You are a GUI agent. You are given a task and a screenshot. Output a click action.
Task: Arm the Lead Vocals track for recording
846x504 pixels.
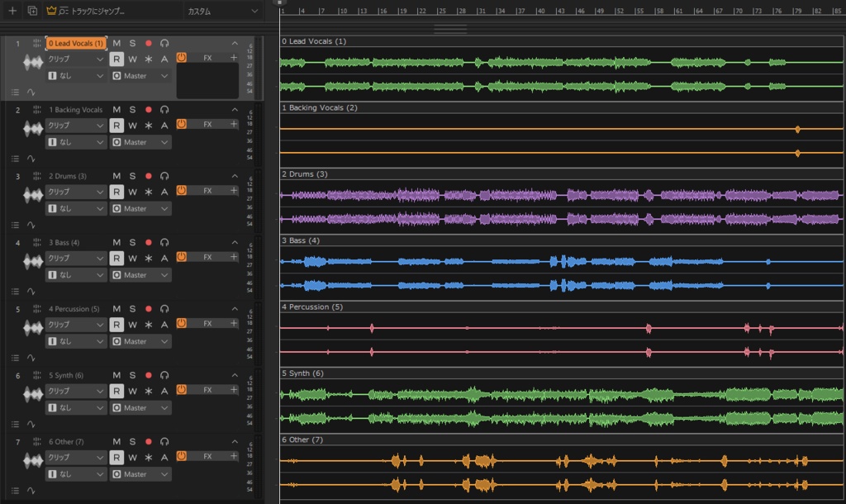coord(149,43)
